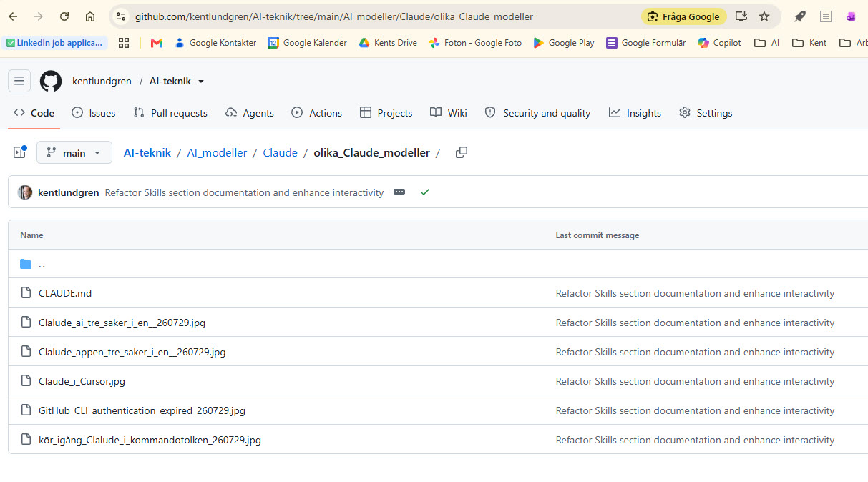Click the file icon beside CLAUDE.md
The height and width of the screenshot is (482, 868).
[x=26, y=292]
